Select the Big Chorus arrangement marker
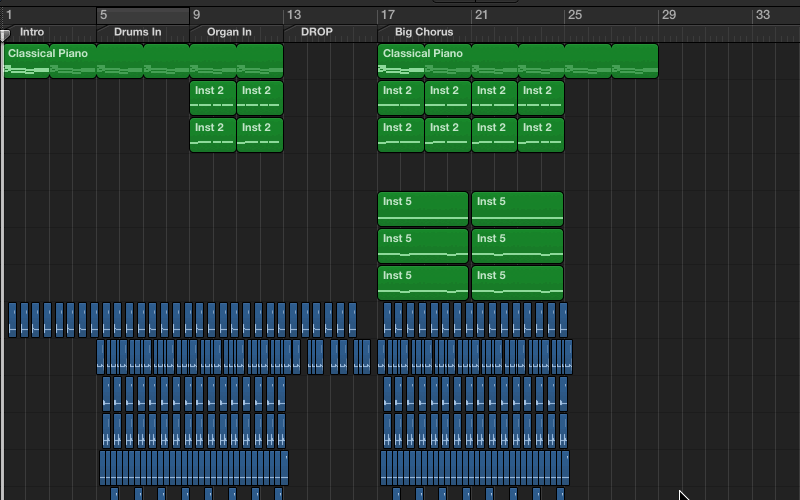800x500 pixels. pos(424,32)
